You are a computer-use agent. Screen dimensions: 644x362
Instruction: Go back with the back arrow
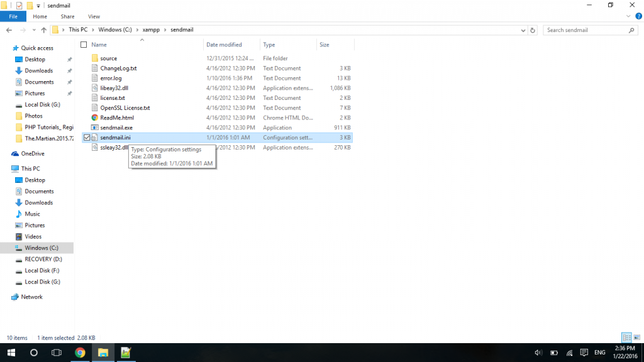pos(9,30)
